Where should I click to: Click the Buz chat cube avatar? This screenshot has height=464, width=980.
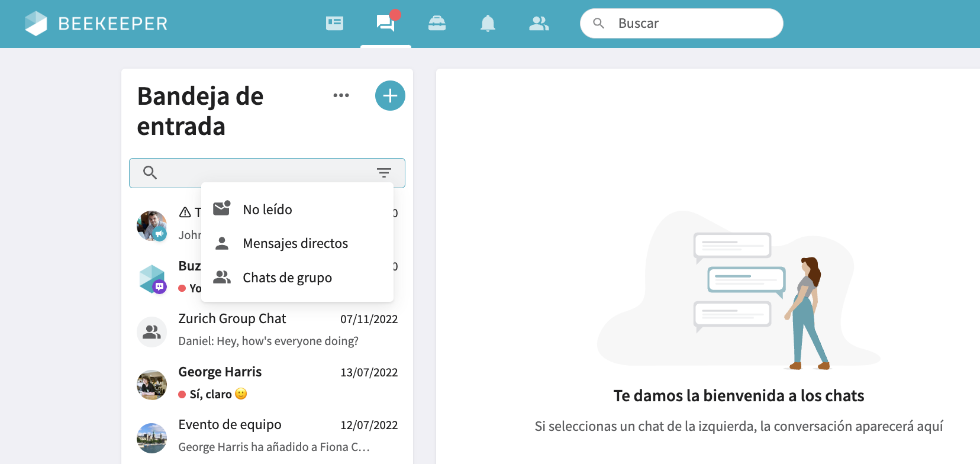151,279
